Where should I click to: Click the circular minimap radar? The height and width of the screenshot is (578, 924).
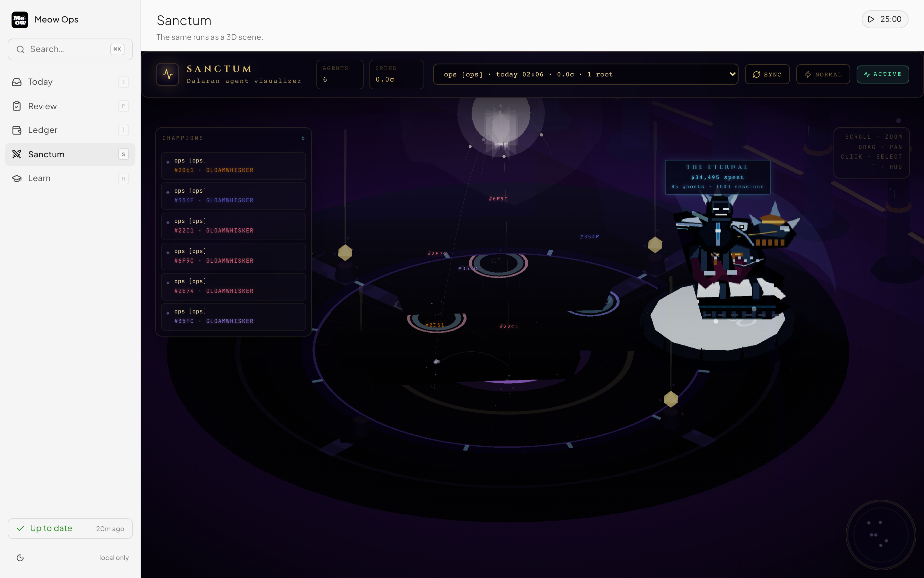(881, 535)
